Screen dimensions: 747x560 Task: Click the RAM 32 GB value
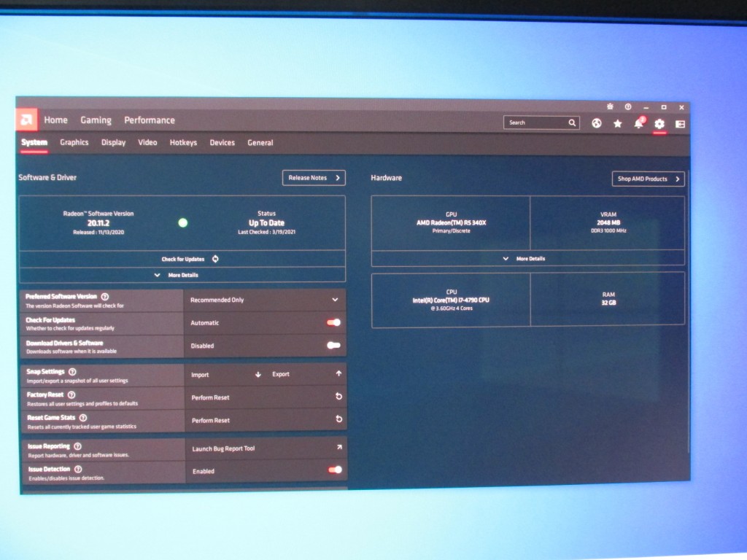click(x=608, y=303)
